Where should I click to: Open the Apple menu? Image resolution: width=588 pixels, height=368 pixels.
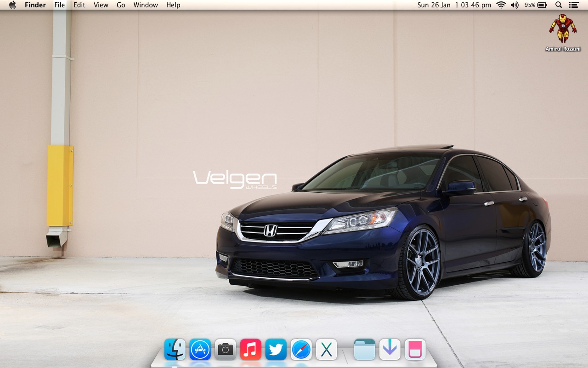(x=12, y=5)
